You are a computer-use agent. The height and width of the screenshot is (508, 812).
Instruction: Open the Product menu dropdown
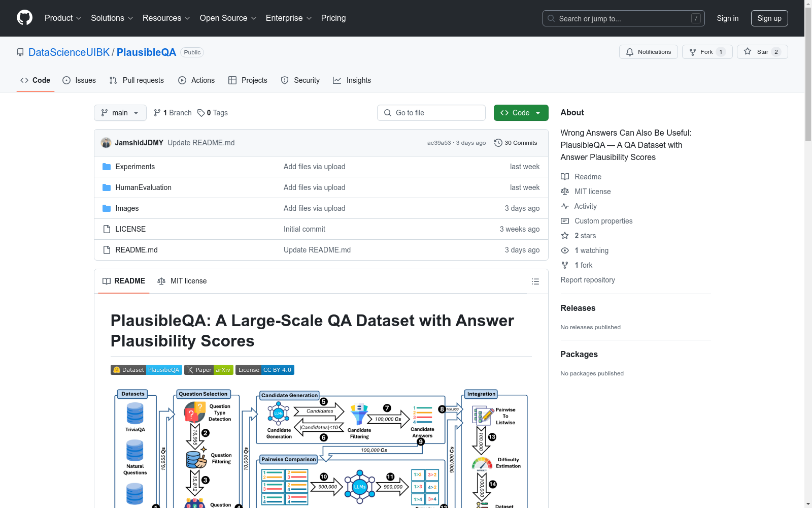click(x=63, y=18)
